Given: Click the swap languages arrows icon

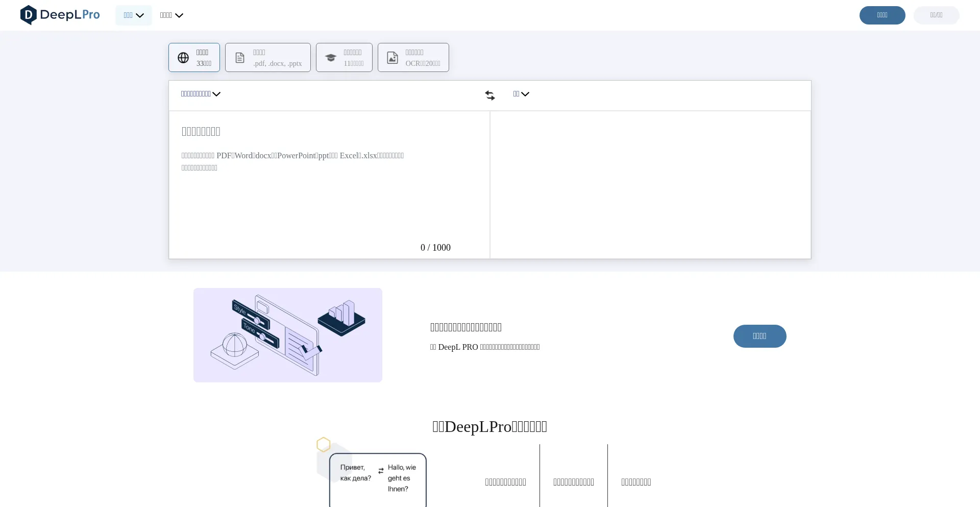Looking at the screenshot, I should point(490,95).
